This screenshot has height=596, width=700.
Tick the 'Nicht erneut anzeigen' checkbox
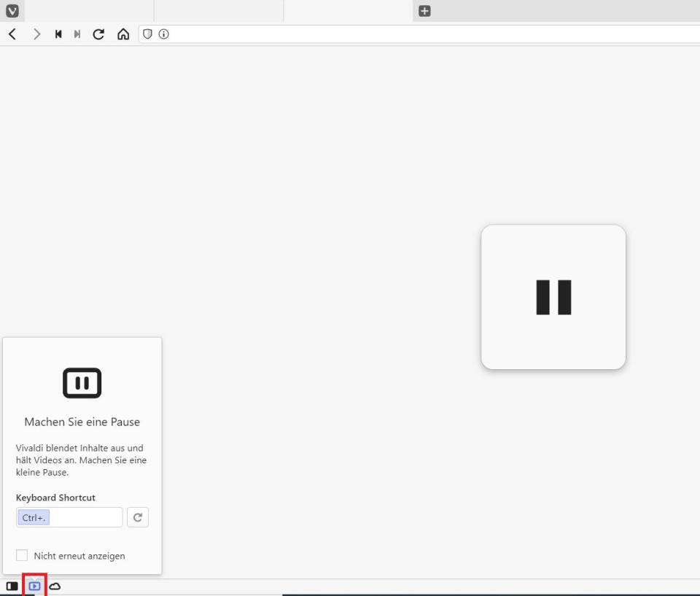coord(22,555)
